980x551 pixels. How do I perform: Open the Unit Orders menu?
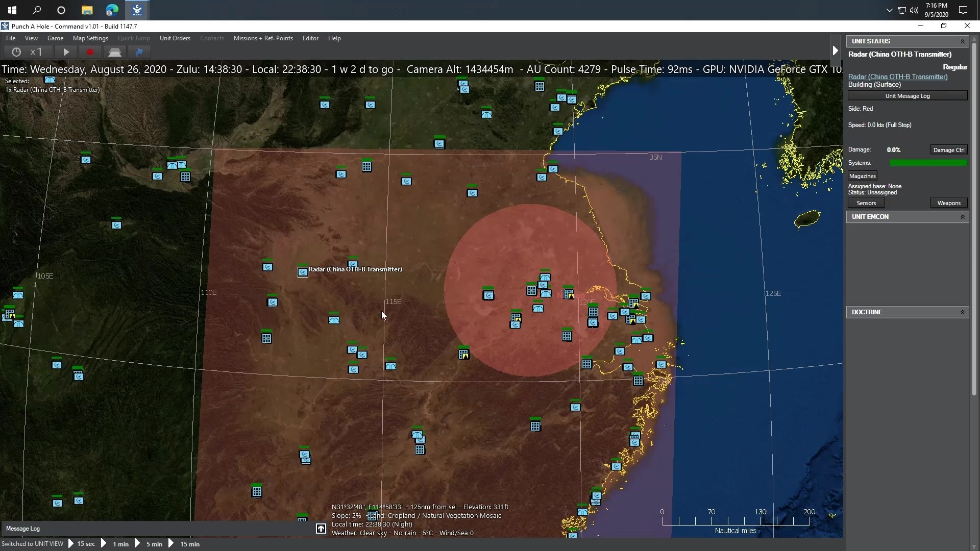pyautogui.click(x=175, y=38)
